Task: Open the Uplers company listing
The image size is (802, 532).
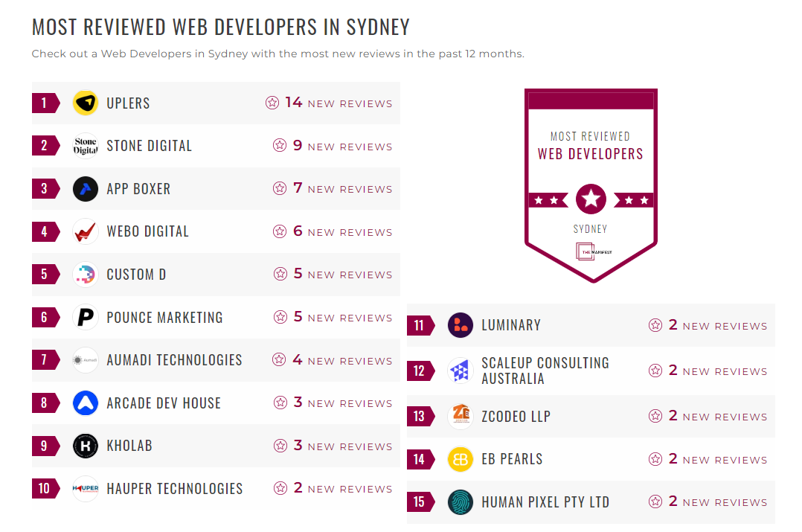Action: 127,103
